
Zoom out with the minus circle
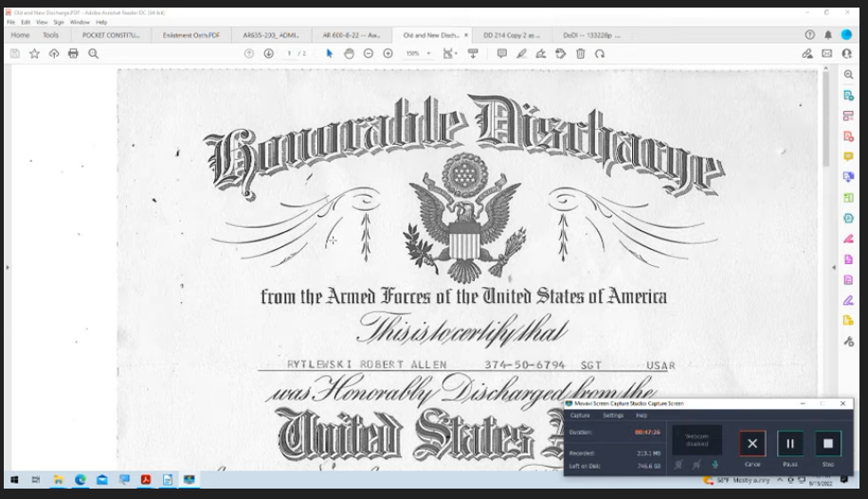coord(368,54)
